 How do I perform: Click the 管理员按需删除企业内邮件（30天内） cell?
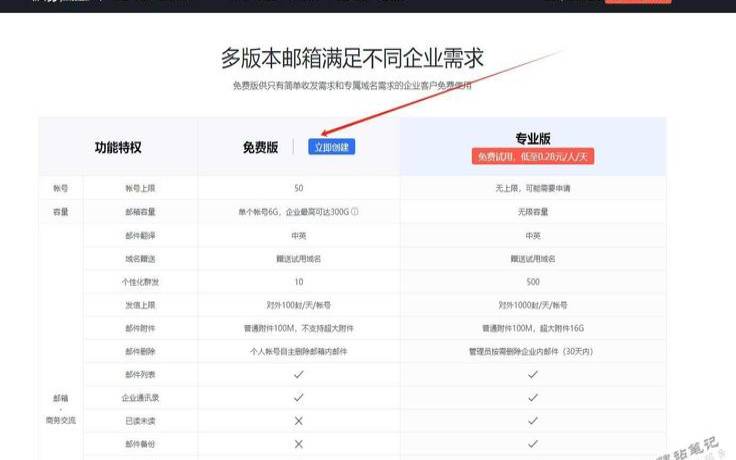[x=531, y=351]
